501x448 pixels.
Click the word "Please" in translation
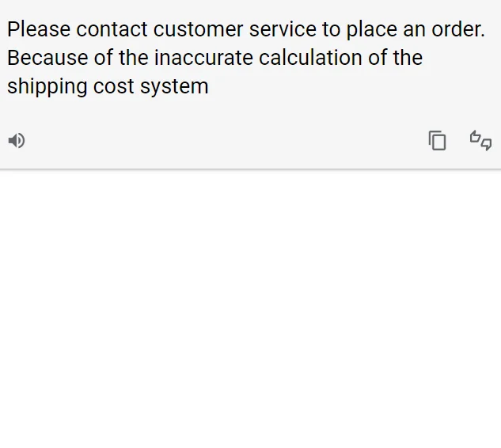[39, 30]
